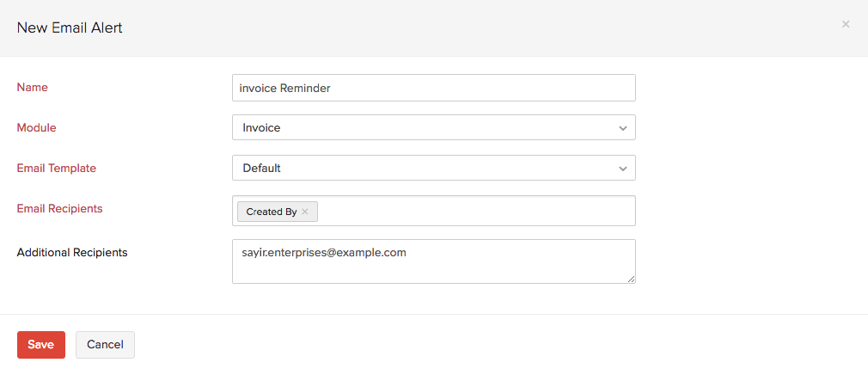Viewport: 868px width, 375px height.
Task: Close the New Email Alert dialog
Action: [846, 24]
